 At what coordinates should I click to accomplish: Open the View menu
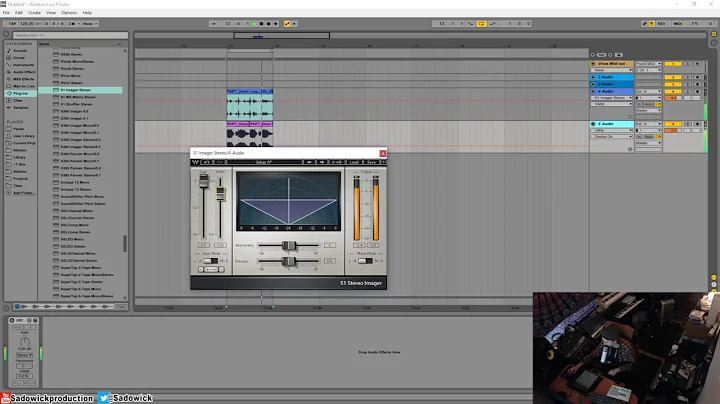[51, 13]
